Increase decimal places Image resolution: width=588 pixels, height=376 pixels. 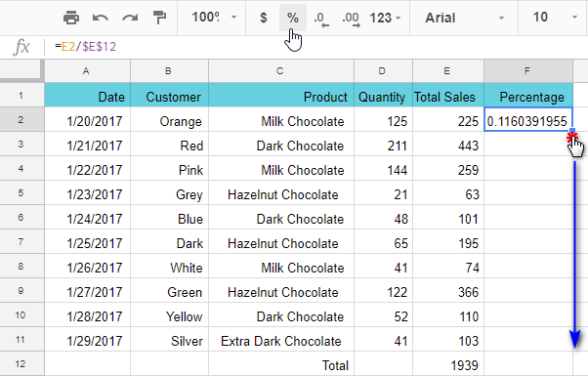351,19
